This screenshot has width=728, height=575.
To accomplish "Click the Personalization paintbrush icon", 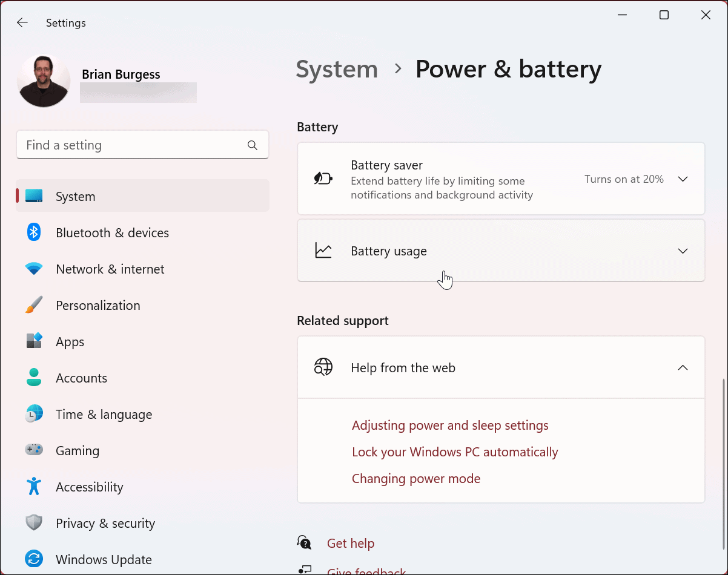I will pos(34,305).
